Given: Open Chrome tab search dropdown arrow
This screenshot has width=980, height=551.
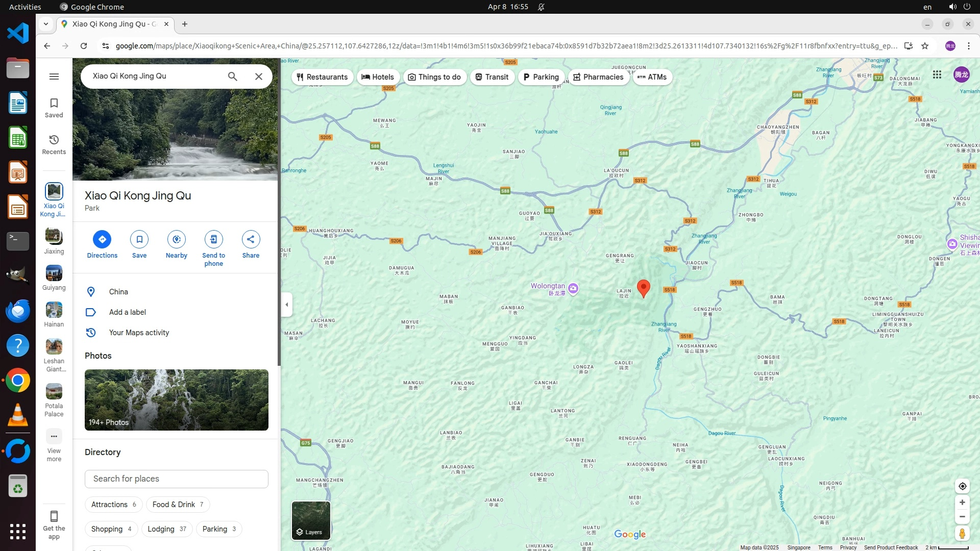Looking at the screenshot, I should (x=46, y=24).
